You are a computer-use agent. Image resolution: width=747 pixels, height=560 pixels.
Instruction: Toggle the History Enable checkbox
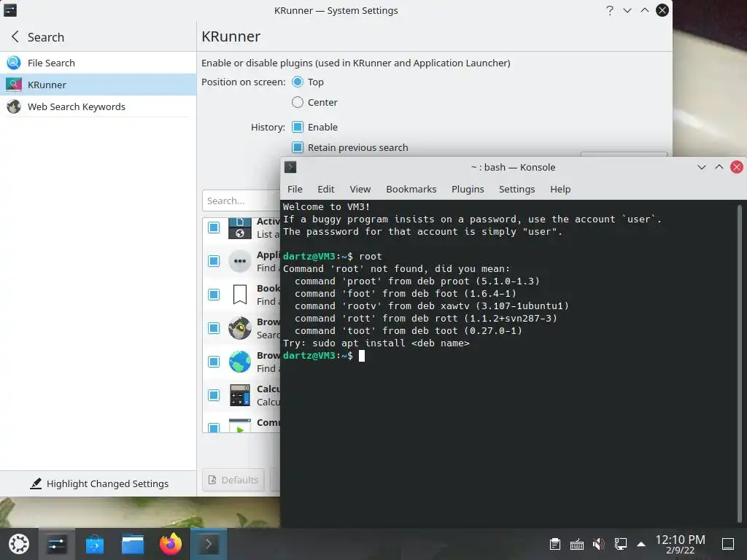(x=298, y=127)
